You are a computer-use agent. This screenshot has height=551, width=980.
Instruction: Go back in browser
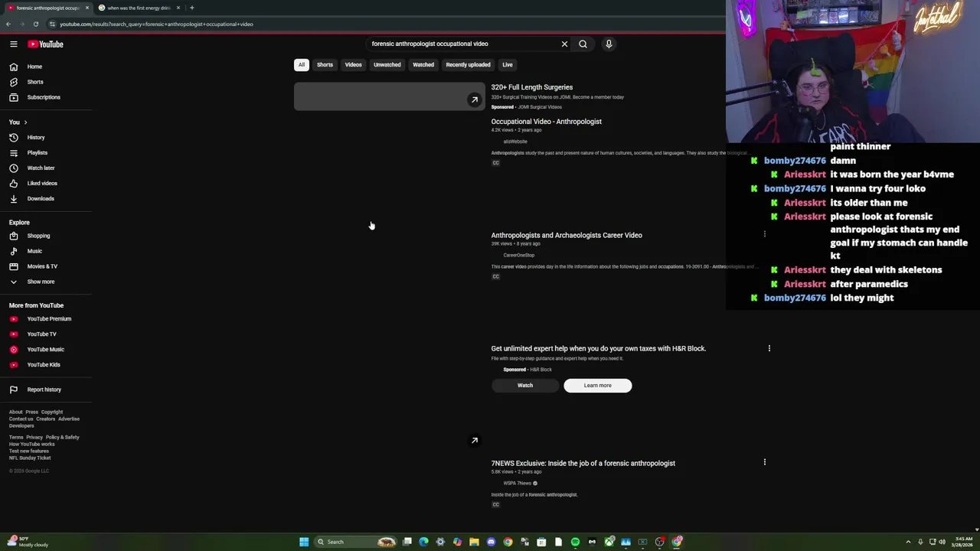(x=8, y=24)
